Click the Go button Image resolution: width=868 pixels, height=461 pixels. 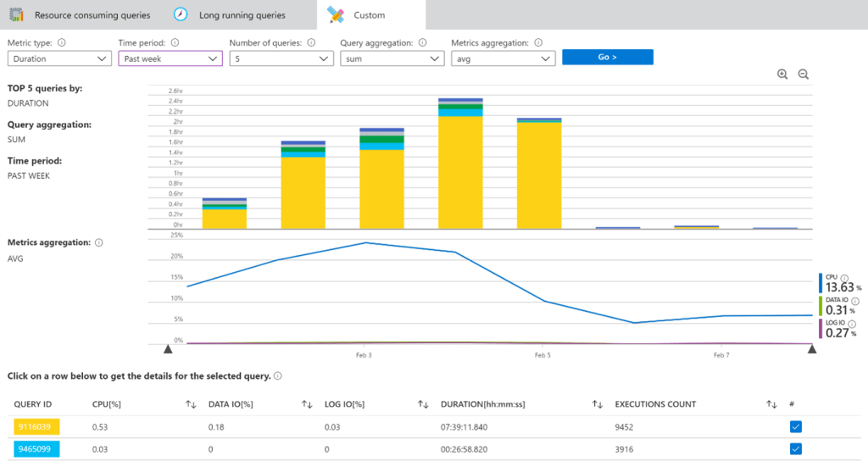[x=607, y=57]
